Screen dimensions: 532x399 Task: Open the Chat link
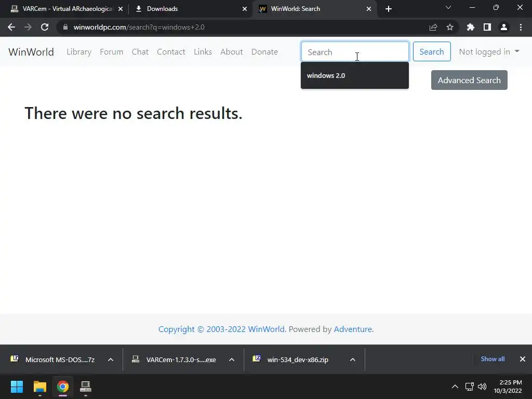coord(140,52)
